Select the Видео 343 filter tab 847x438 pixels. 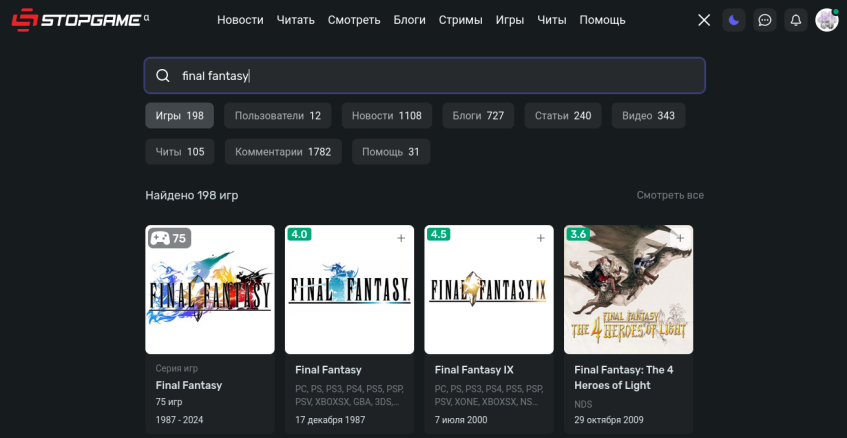[x=648, y=116]
